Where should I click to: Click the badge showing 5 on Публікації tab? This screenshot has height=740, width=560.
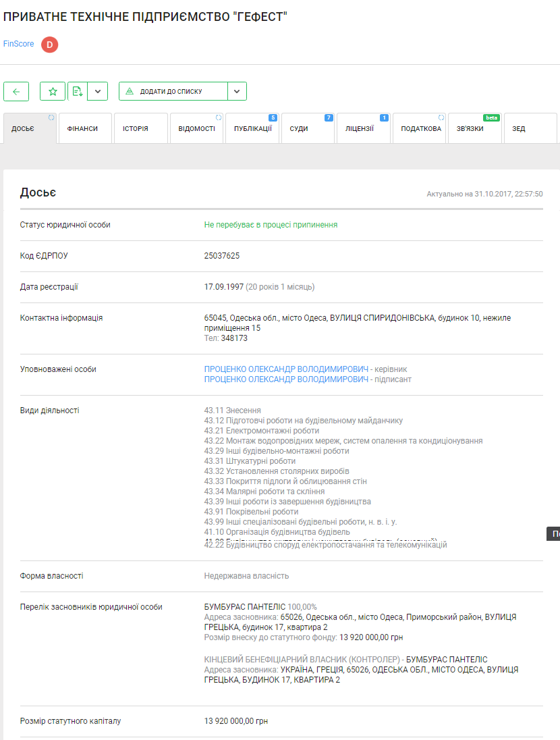[x=273, y=117]
